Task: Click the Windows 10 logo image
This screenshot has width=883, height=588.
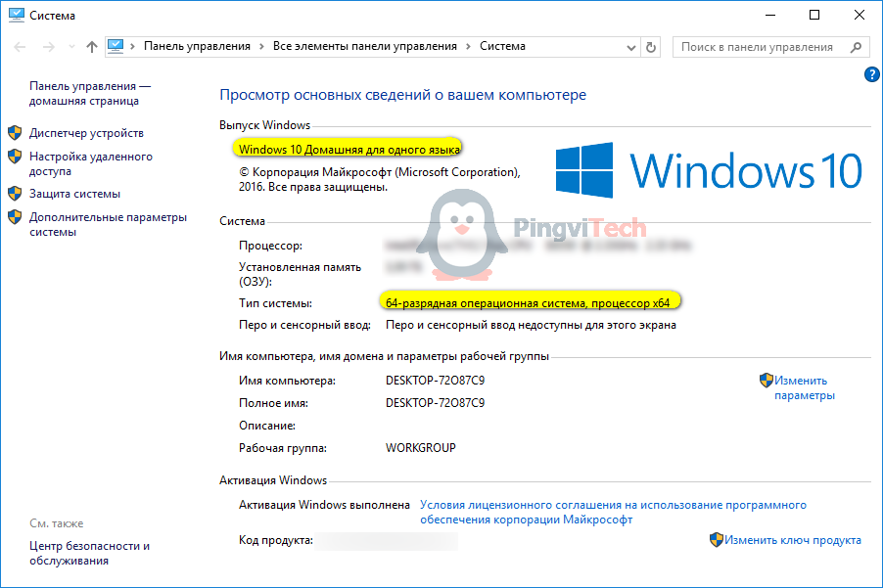Action: (709, 170)
